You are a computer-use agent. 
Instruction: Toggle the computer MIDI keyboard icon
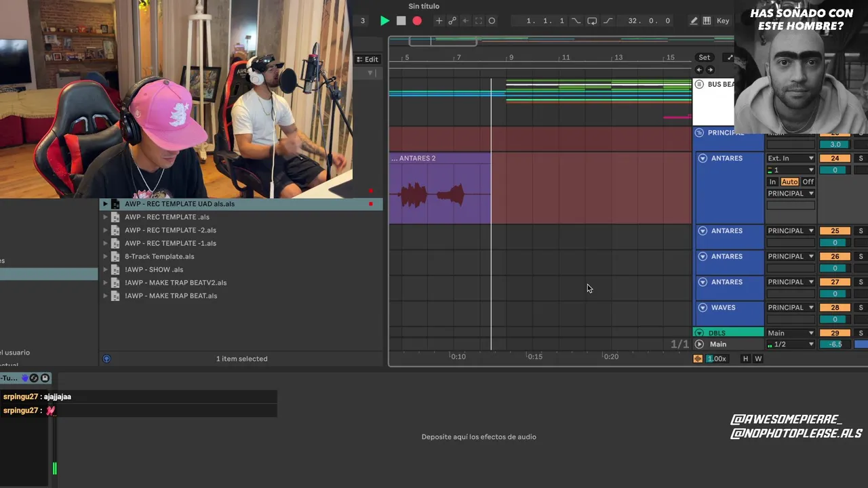pos(707,21)
